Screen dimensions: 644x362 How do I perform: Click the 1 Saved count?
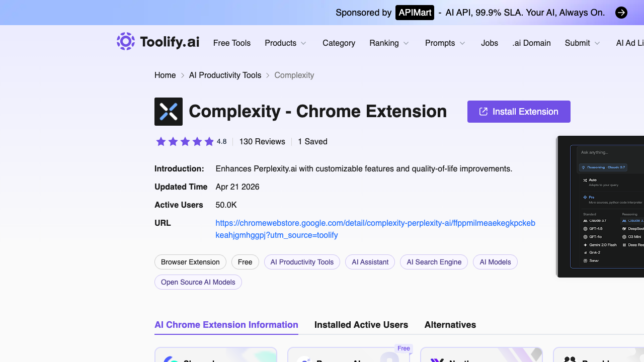[x=312, y=142]
